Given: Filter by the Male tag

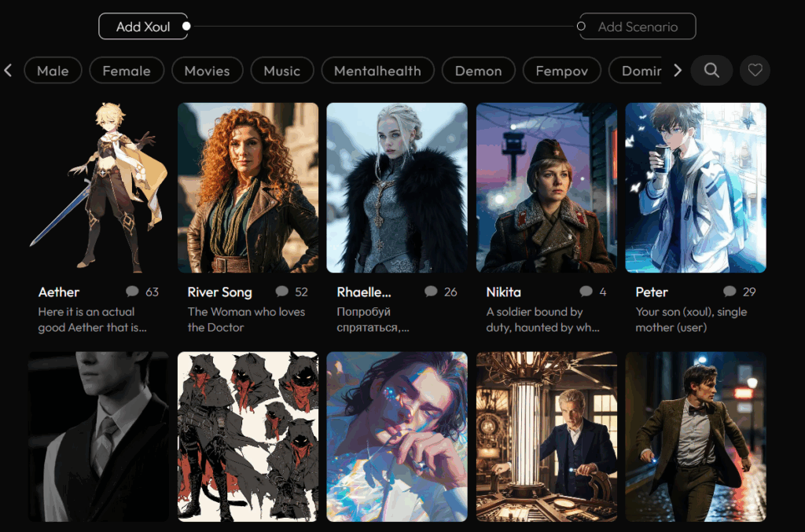Looking at the screenshot, I should click(x=53, y=71).
